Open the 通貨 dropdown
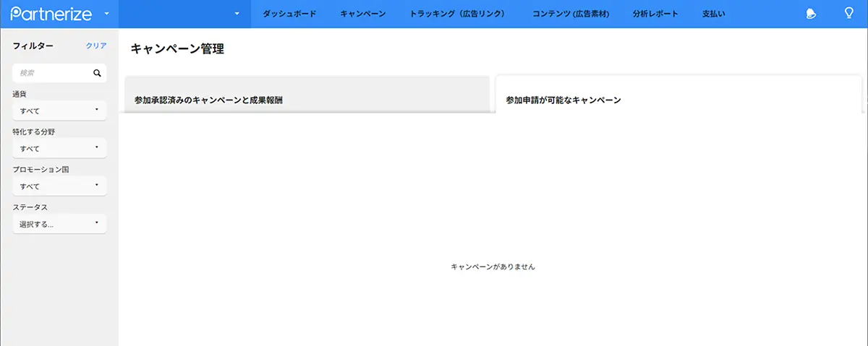The width and height of the screenshot is (868, 346). pos(59,111)
